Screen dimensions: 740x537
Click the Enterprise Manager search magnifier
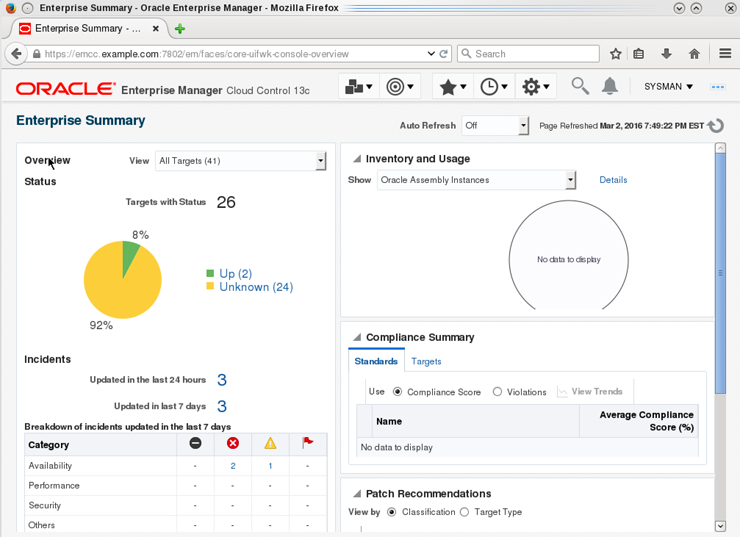(x=580, y=86)
